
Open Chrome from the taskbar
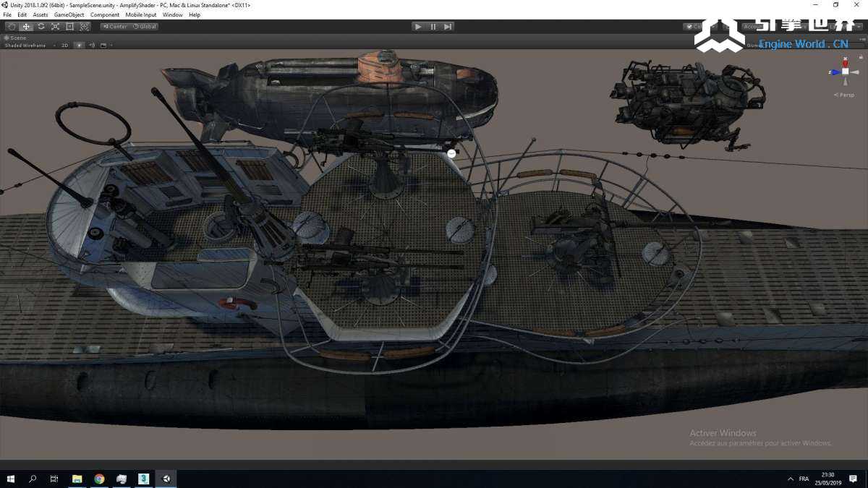(x=99, y=479)
